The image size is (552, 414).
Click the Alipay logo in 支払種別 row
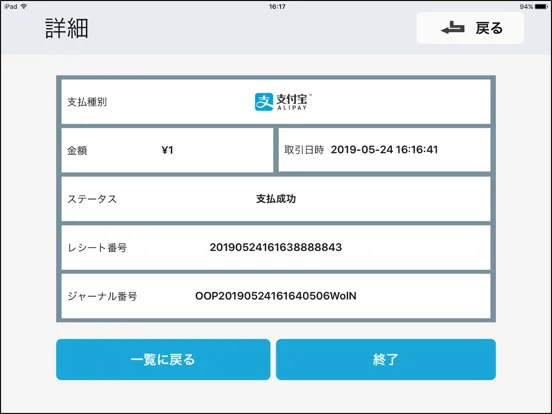pyautogui.click(x=283, y=102)
